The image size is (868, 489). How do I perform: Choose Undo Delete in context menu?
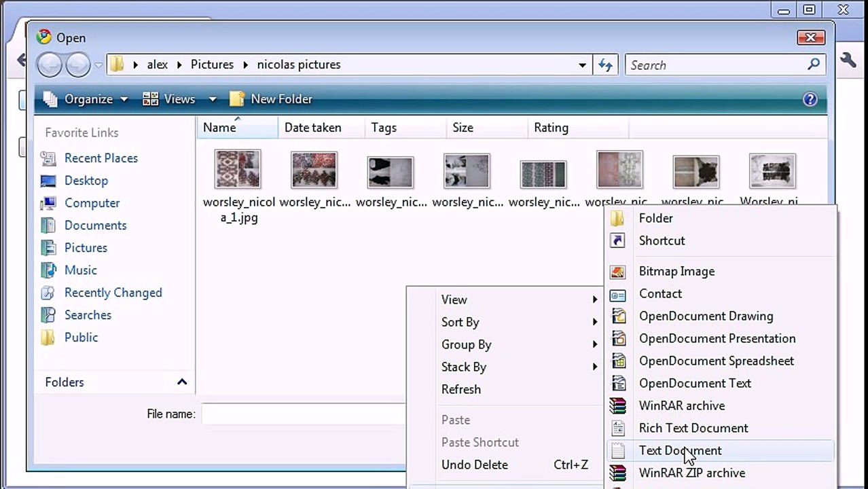point(505,465)
